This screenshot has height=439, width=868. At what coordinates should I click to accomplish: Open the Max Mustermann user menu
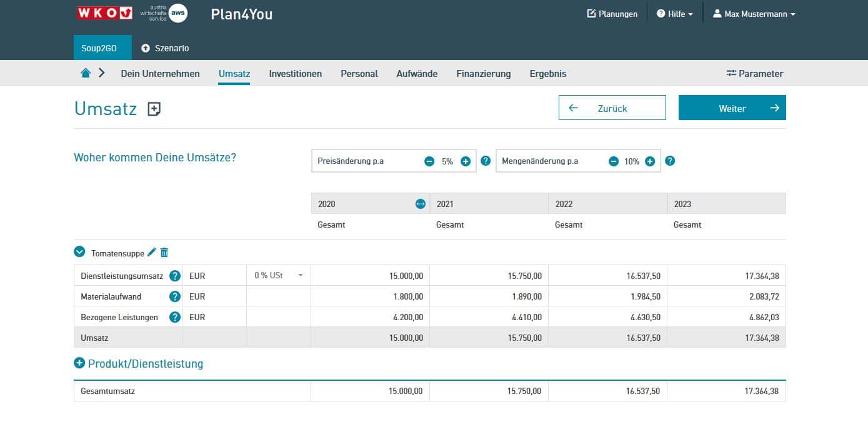pos(754,14)
